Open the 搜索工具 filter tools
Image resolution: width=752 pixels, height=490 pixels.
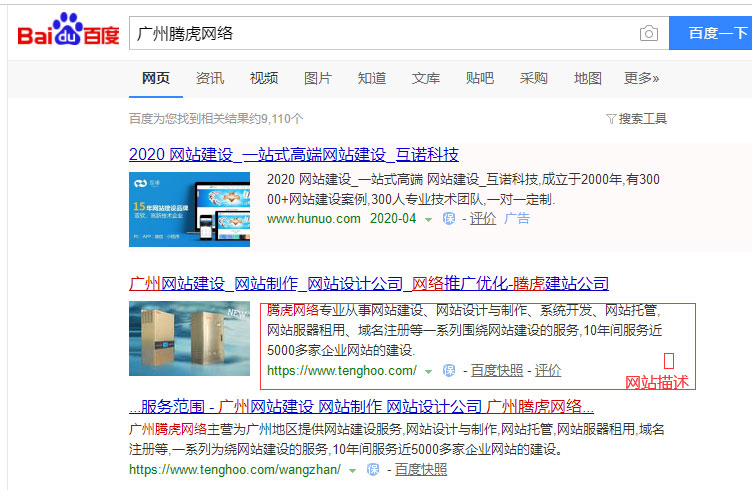[636, 119]
